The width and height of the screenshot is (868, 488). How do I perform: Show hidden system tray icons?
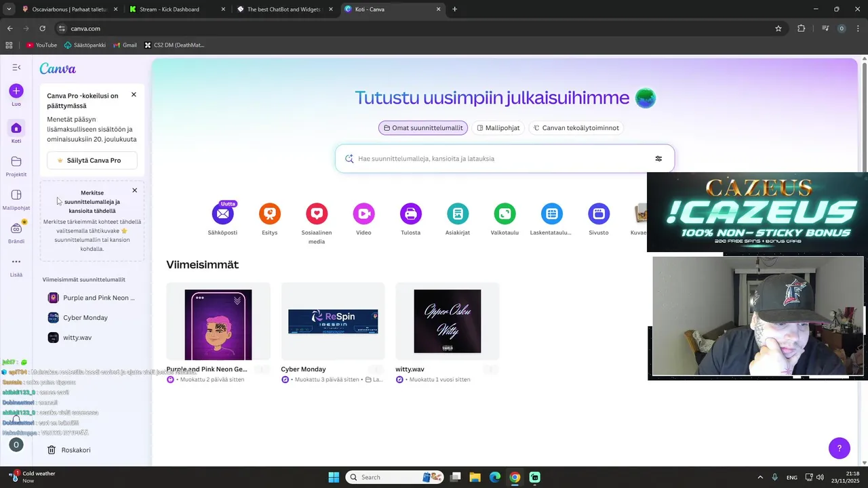(760, 477)
